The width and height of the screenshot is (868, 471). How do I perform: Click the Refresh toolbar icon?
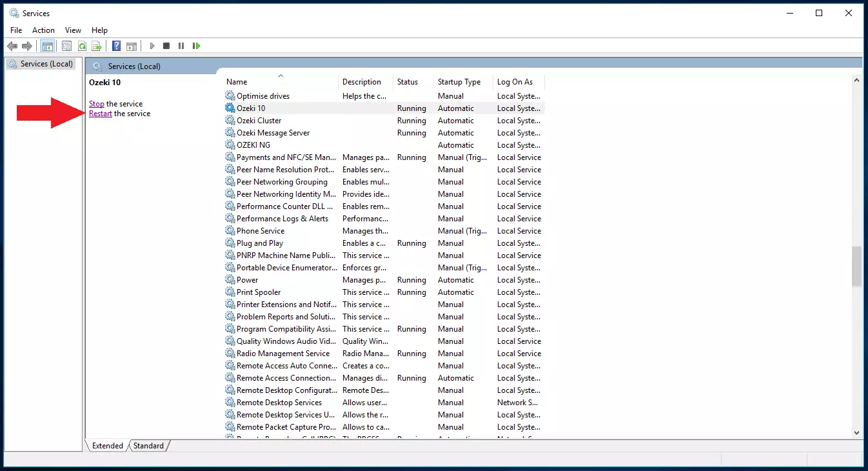(x=82, y=46)
